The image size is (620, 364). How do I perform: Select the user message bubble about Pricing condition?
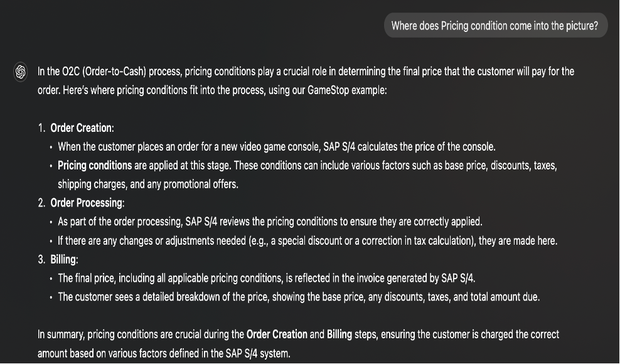point(496,26)
